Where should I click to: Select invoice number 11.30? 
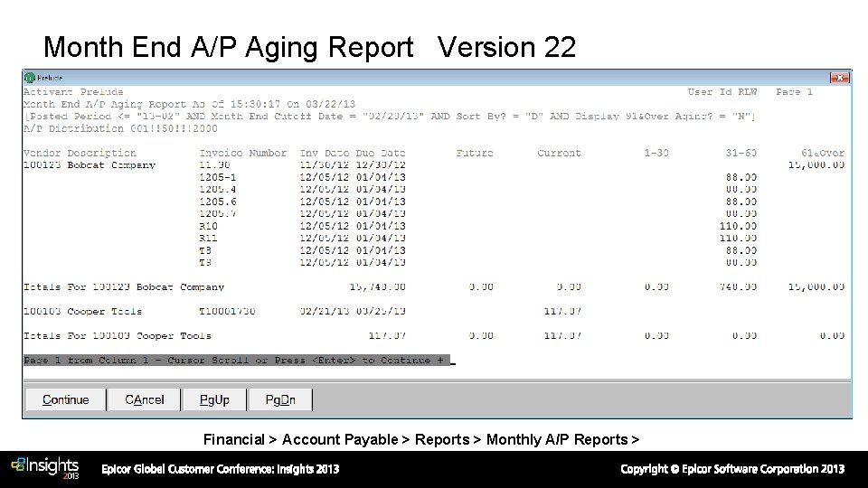coord(215,164)
